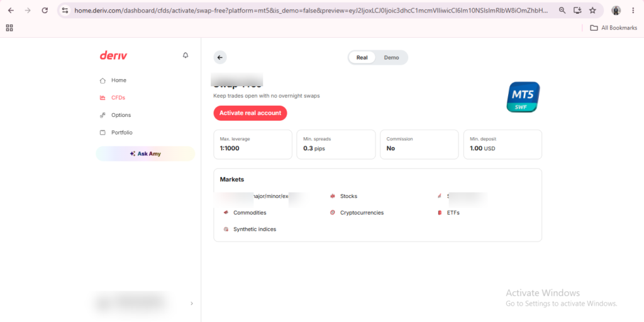Click the Portfolio sidebar icon
The height and width of the screenshot is (322, 644).
[x=103, y=133]
